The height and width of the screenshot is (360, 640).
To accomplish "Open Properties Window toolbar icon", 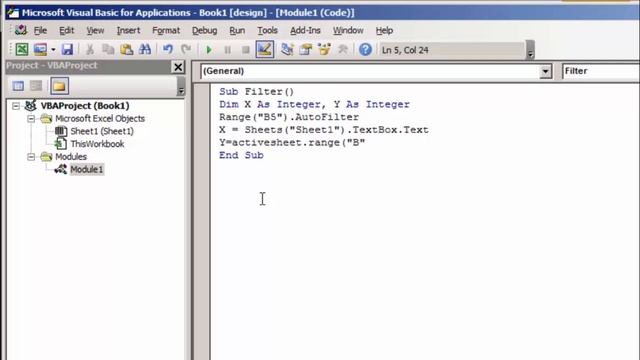I will click(306, 50).
